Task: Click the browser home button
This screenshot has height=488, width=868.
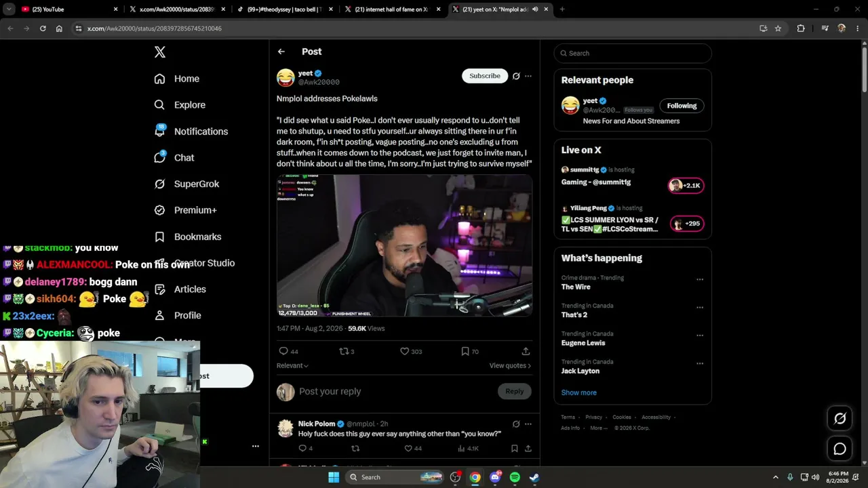Action: coord(59,28)
